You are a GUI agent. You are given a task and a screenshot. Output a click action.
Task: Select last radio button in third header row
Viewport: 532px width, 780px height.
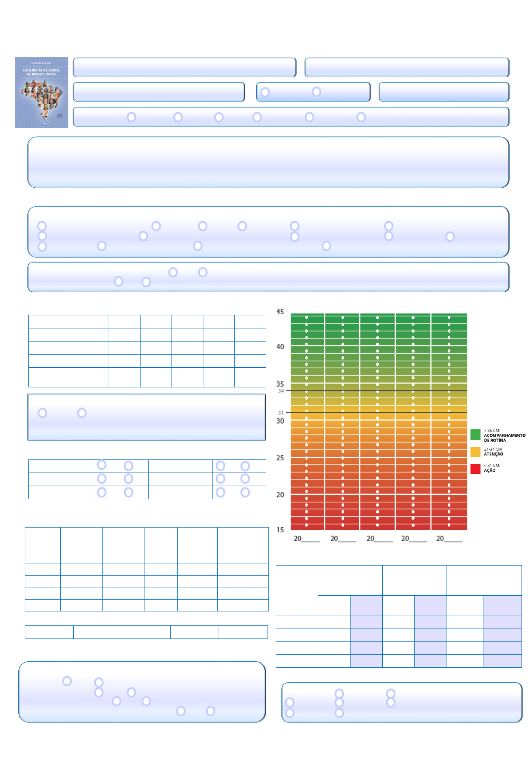tap(361, 117)
